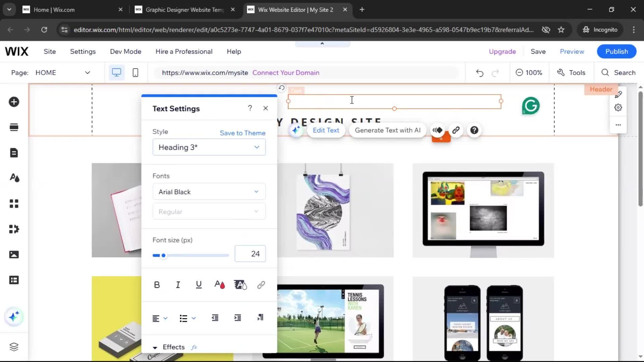Open the CMS table sidebar icon

pyautogui.click(x=14, y=280)
